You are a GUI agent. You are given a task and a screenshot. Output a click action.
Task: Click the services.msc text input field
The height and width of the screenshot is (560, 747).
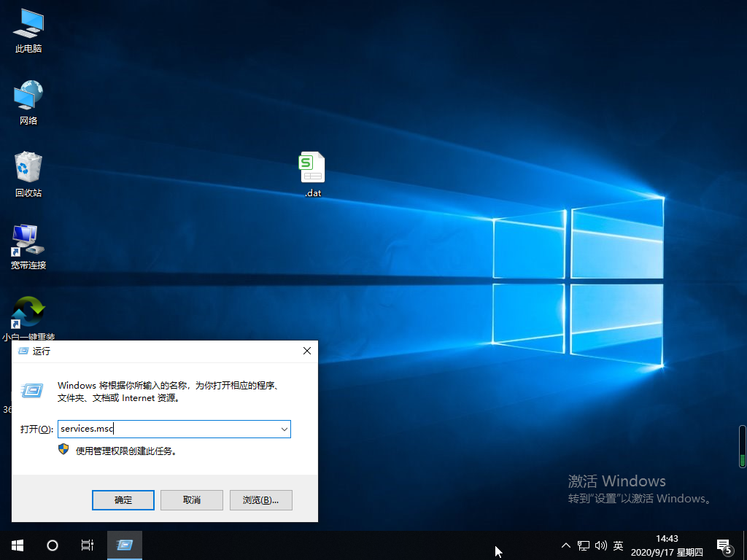168,429
